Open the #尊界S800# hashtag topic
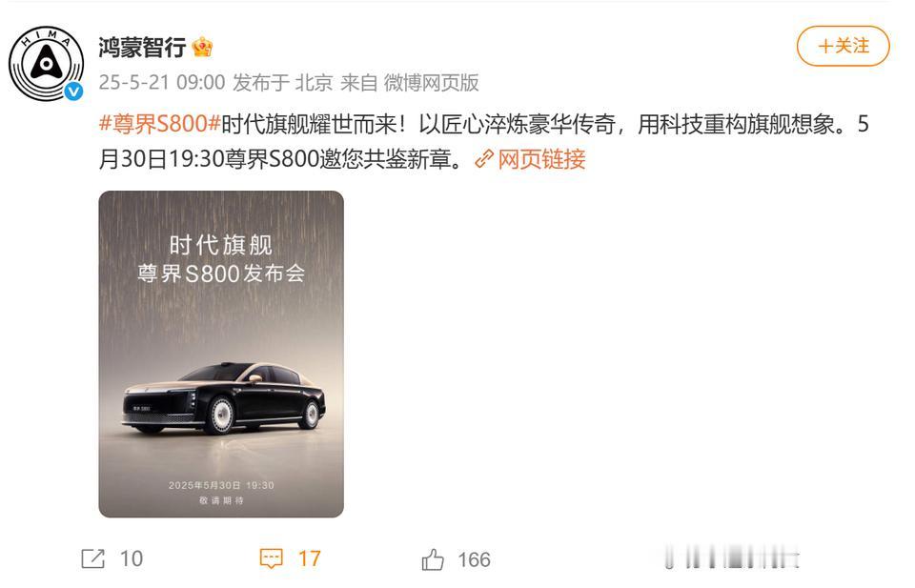Viewport: 915px width, 588px height. coord(160,124)
